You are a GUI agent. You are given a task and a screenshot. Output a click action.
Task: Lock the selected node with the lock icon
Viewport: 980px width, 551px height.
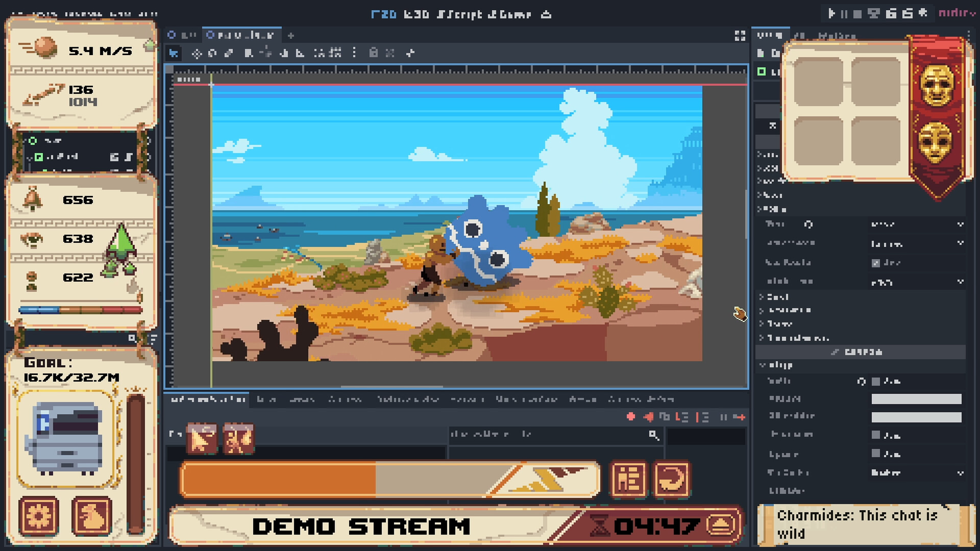click(375, 53)
